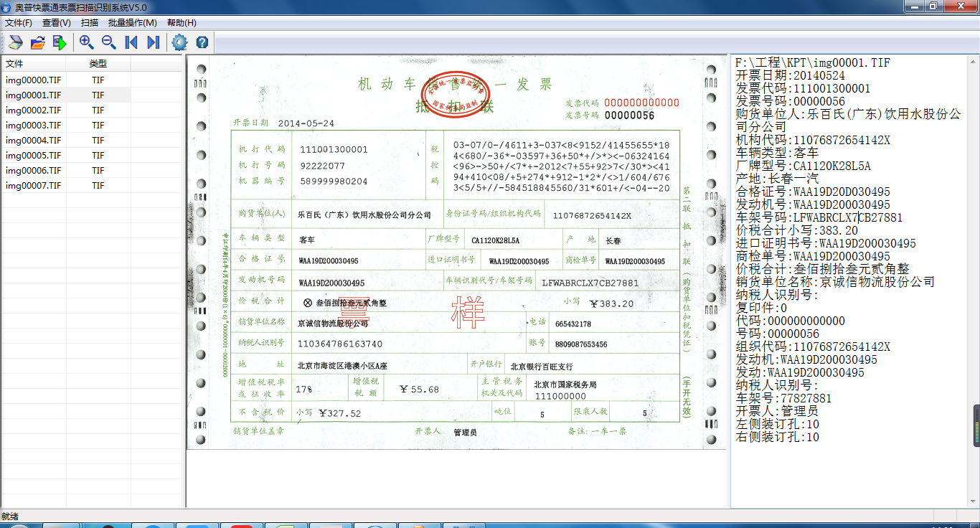The height and width of the screenshot is (528, 980).
Task: Open img00006.TIF from the file list
Action: [x=34, y=170]
